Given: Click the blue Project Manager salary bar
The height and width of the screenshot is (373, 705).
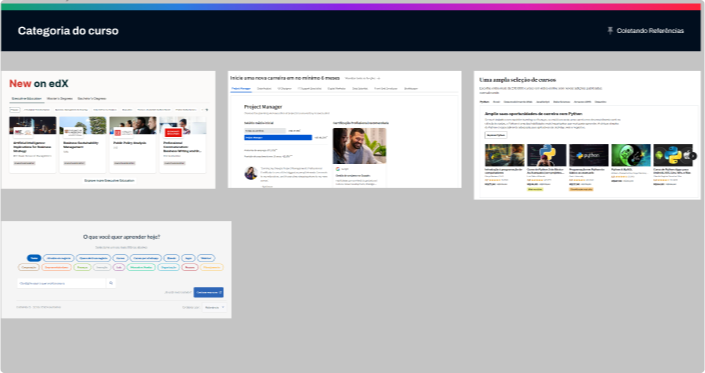Looking at the screenshot, I should click(278, 138).
